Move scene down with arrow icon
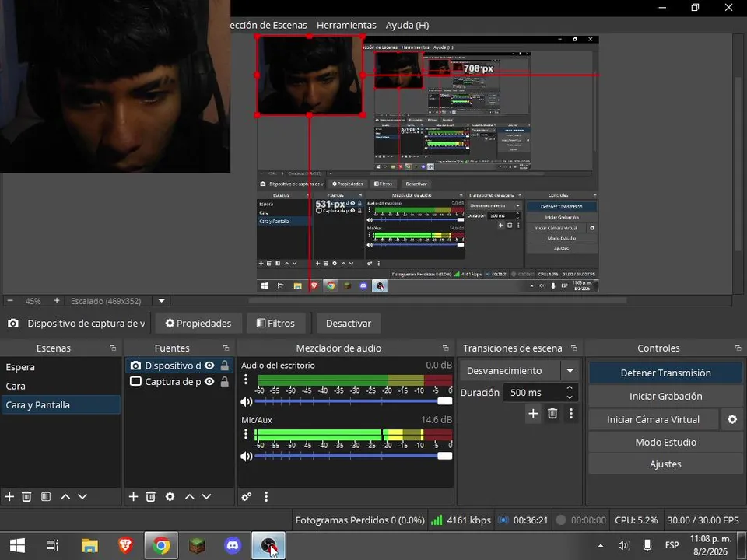 coord(82,497)
